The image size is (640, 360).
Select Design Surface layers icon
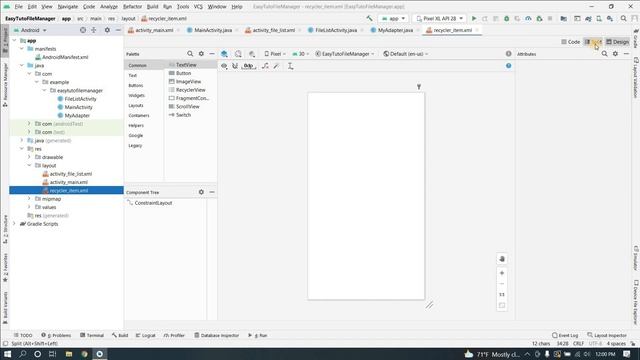224,53
